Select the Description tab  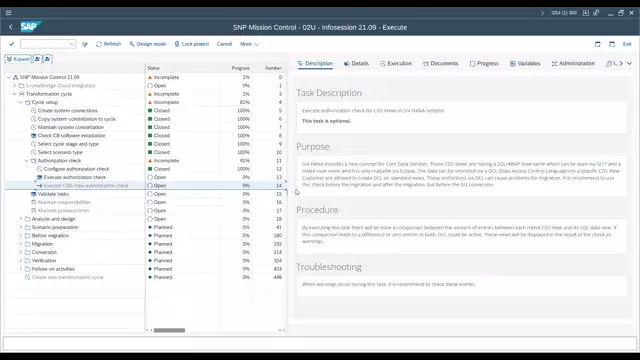(315, 64)
